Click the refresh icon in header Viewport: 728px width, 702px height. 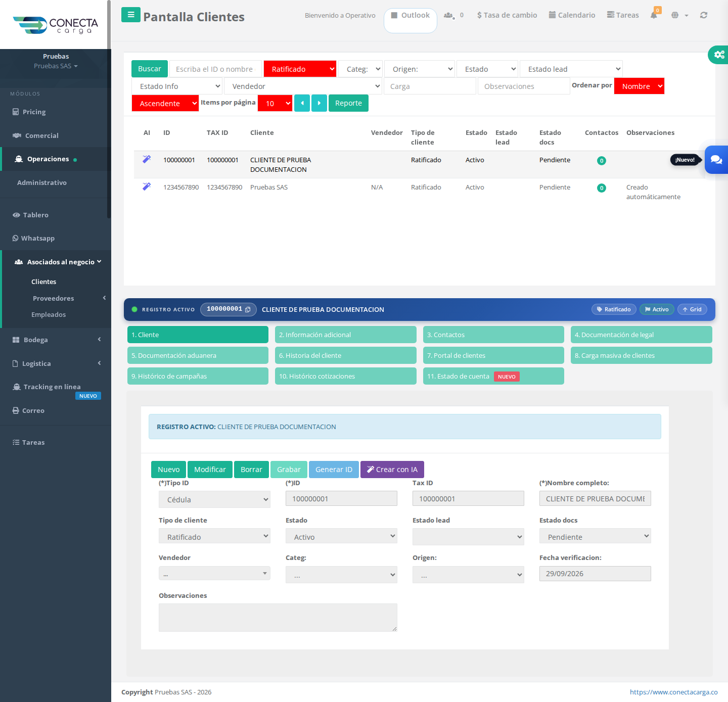coord(703,15)
